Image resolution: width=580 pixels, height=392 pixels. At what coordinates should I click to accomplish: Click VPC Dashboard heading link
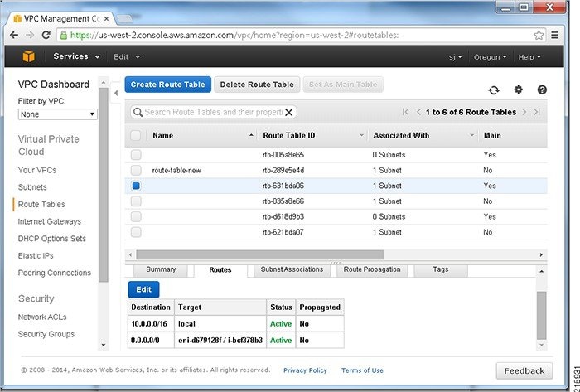pos(54,85)
